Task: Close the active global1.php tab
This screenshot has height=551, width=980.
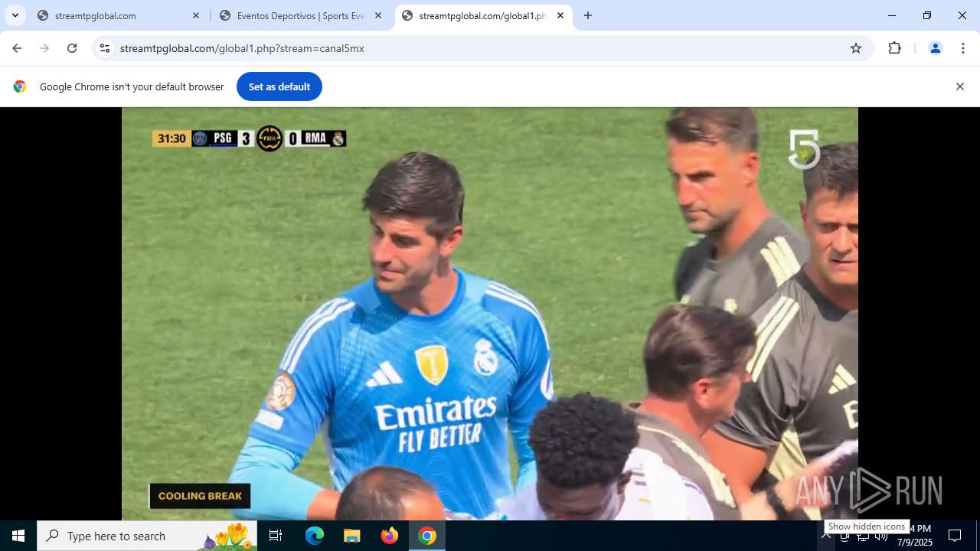Action: (560, 15)
